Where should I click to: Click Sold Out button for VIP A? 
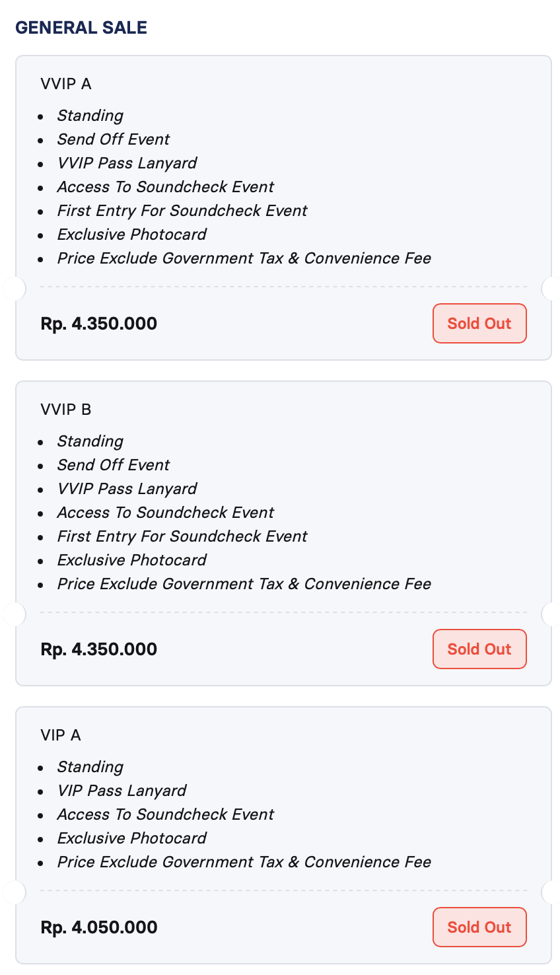(x=479, y=927)
